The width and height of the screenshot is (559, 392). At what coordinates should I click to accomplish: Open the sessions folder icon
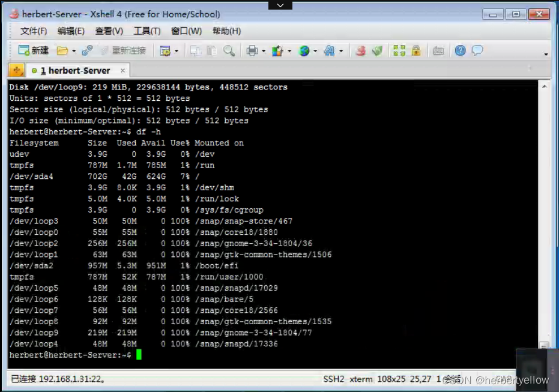pyautogui.click(x=62, y=50)
